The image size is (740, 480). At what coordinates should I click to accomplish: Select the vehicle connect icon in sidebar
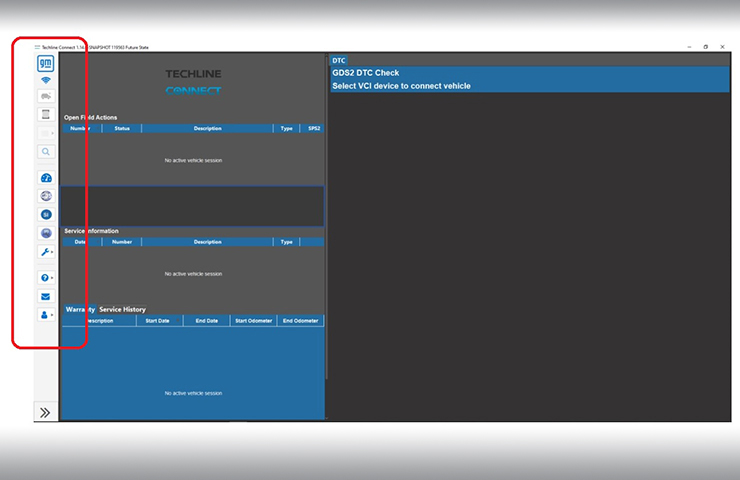pyautogui.click(x=46, y=97)
